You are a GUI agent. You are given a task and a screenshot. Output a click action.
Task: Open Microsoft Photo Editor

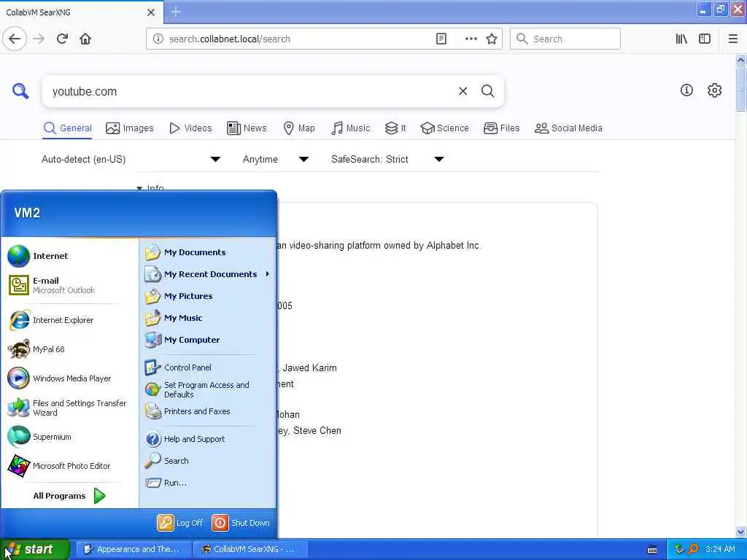pyautogui.click(x=68, y=466)
